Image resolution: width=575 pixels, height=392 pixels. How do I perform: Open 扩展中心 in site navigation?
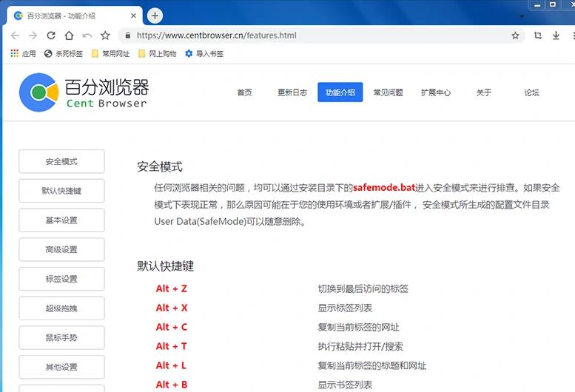coord(436,92)
